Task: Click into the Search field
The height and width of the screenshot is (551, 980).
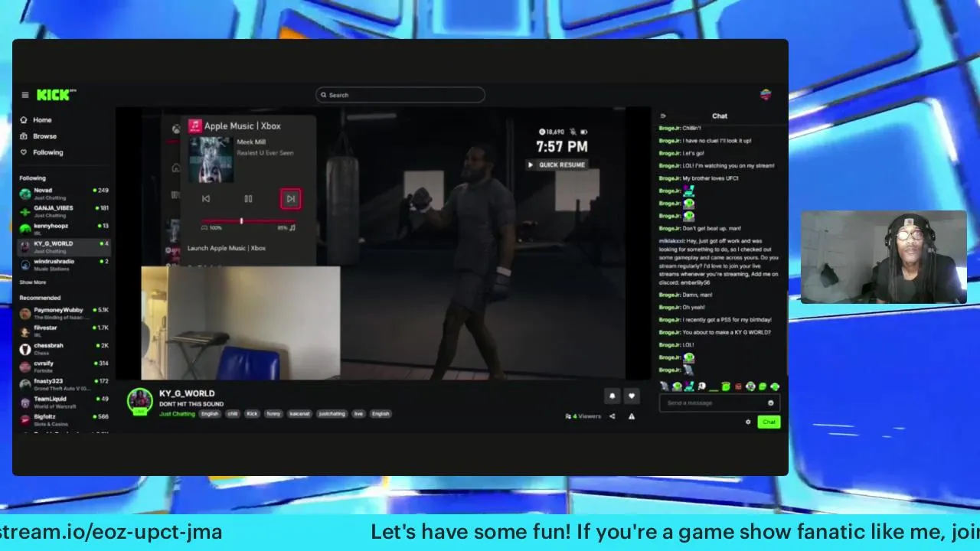Action: [400, 95]
